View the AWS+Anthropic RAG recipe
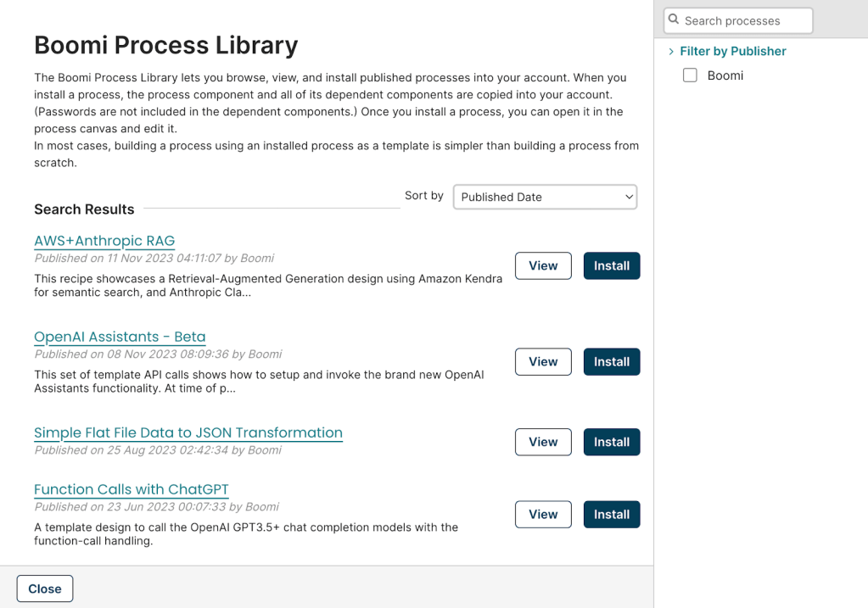Viewport: 868px width, 608px height. tap(542, 265)
